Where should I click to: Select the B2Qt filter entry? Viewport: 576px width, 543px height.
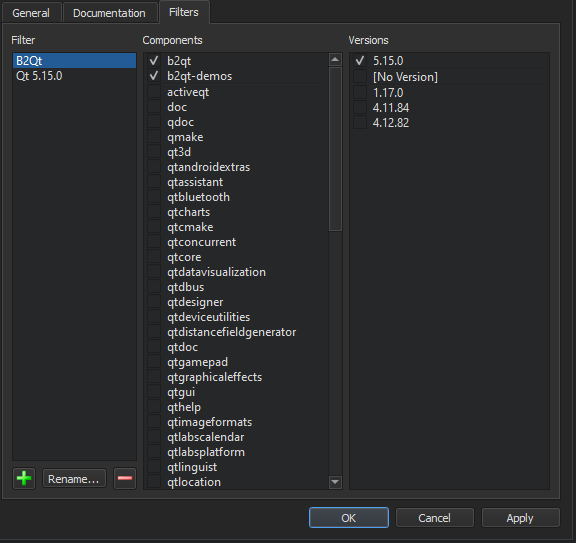tap(74, 61)
